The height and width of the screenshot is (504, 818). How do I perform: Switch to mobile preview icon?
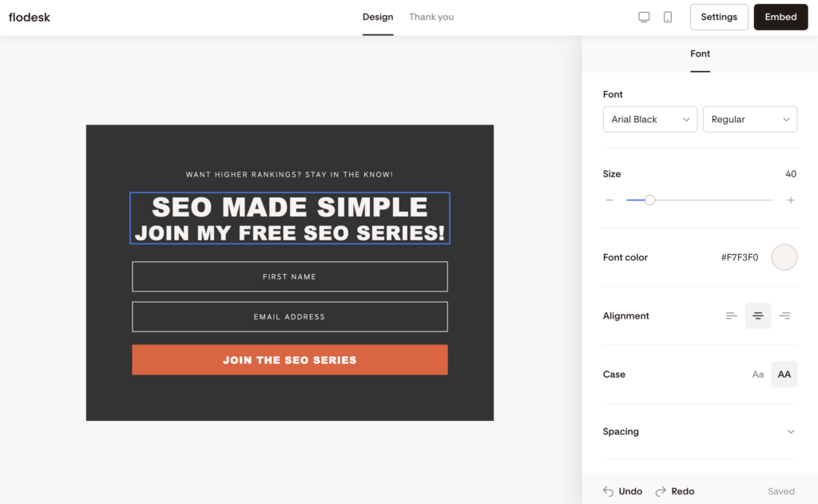667,18
